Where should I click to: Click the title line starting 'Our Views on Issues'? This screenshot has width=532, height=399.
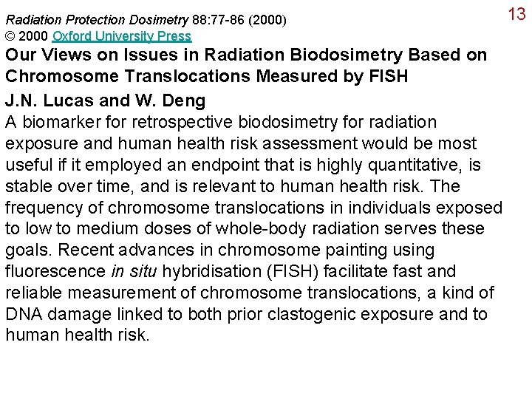point(246,55)
